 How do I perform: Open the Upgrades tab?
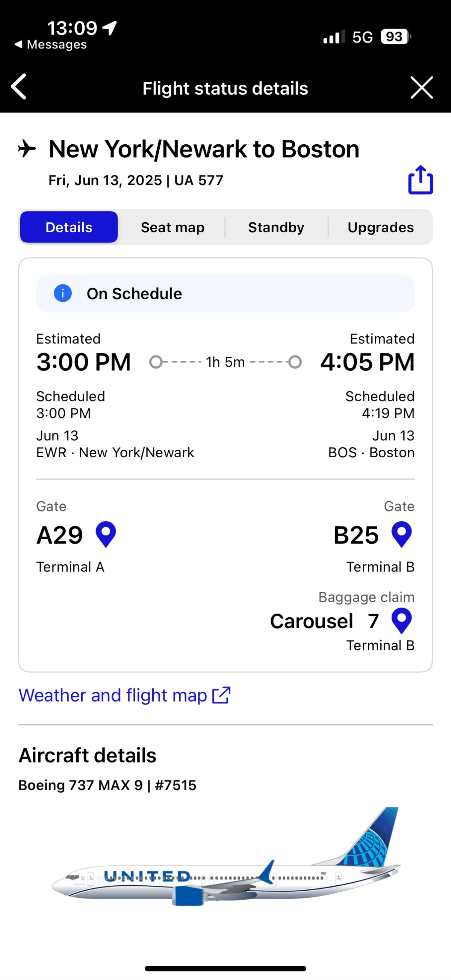[x=381, y=227]
